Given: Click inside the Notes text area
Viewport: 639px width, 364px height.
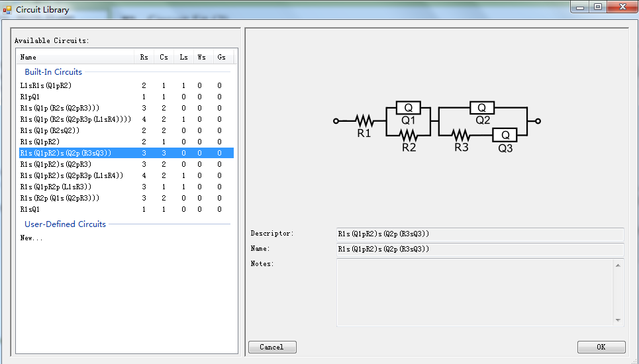Looking at the screenshot, I should [x=475, y=292].
